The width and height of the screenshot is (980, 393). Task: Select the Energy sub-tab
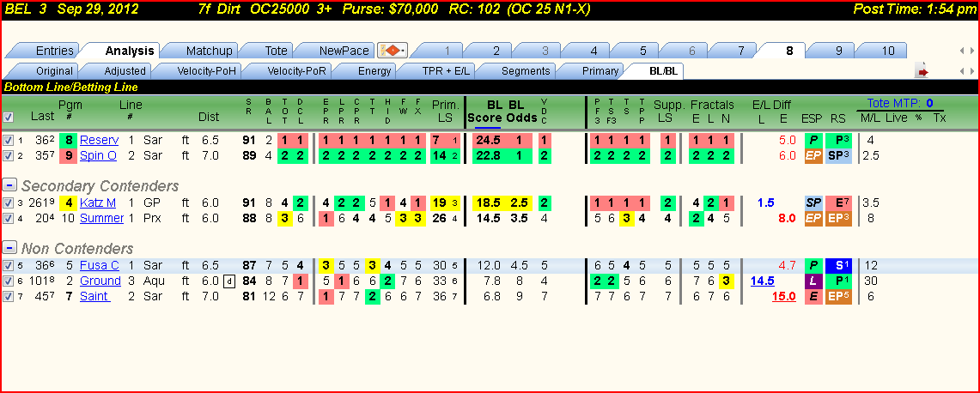(374, 71)
